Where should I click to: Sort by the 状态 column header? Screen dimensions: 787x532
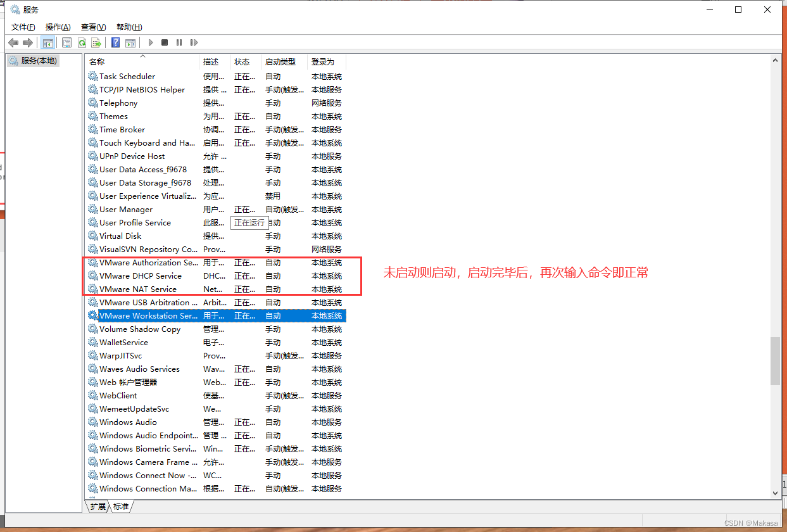tap(246, 61)
